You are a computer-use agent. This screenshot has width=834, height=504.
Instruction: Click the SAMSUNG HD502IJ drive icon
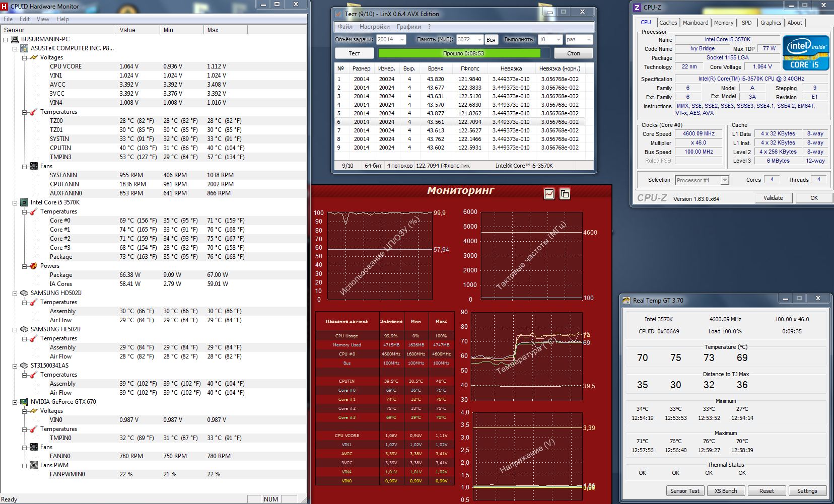coord(24,293)
